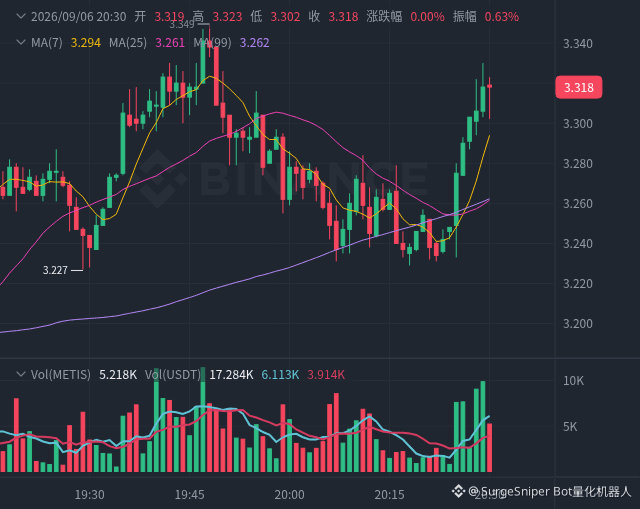The width and height of the screenshot is (640, 509).
Task: Click the Vol(USDT) label
Action: pyautogui.click(x=173, y=374)
